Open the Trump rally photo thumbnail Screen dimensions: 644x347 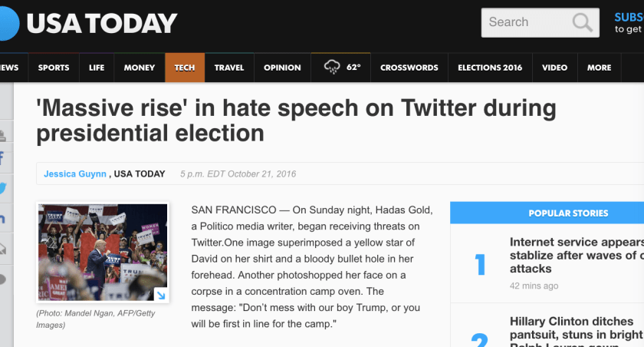tap(103, 252)
